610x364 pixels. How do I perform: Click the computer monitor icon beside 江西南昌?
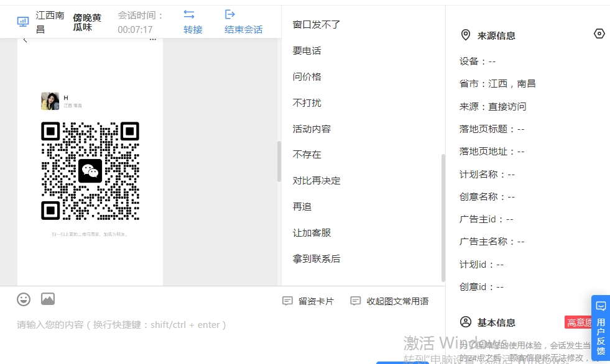click(23, 22)
